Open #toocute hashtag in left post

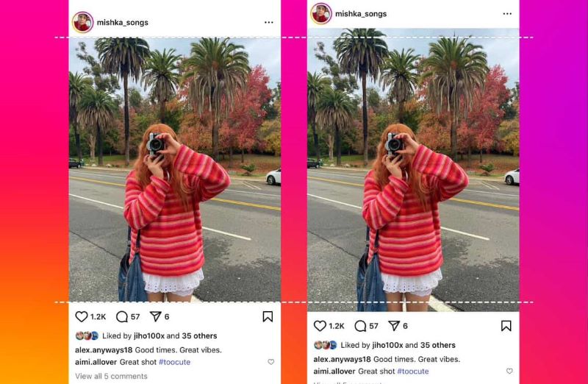(174, 362)
